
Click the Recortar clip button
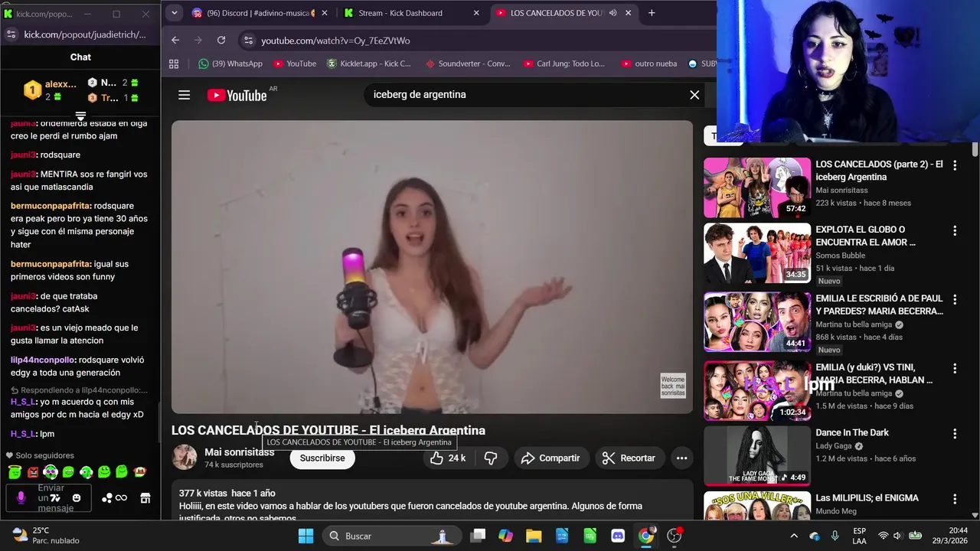tap(629, 458)
